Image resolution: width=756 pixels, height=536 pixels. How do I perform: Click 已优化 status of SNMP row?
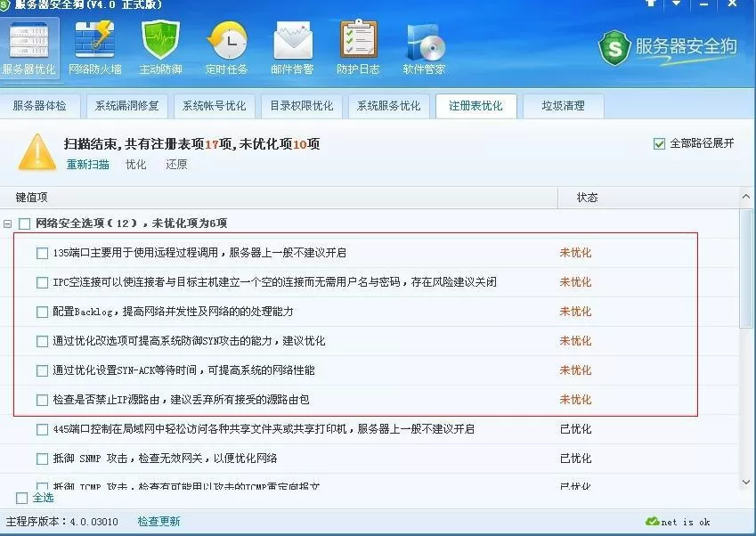pyautogui.click(x=575, y=459)
